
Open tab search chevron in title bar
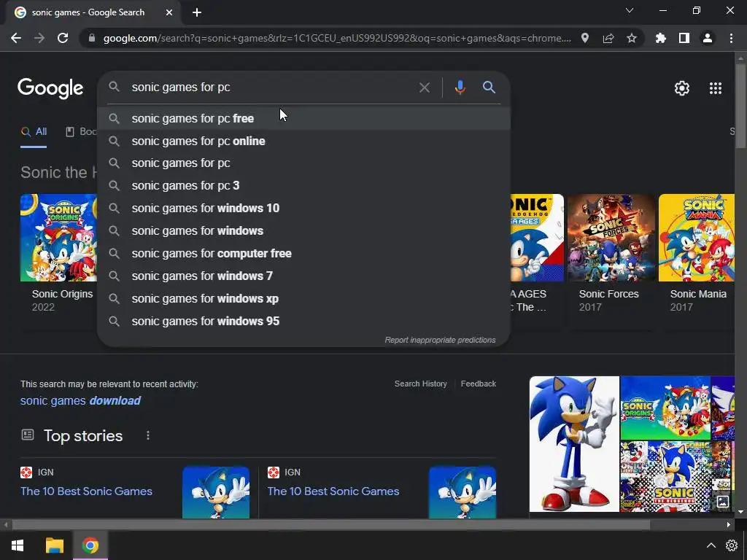[630, 10]
